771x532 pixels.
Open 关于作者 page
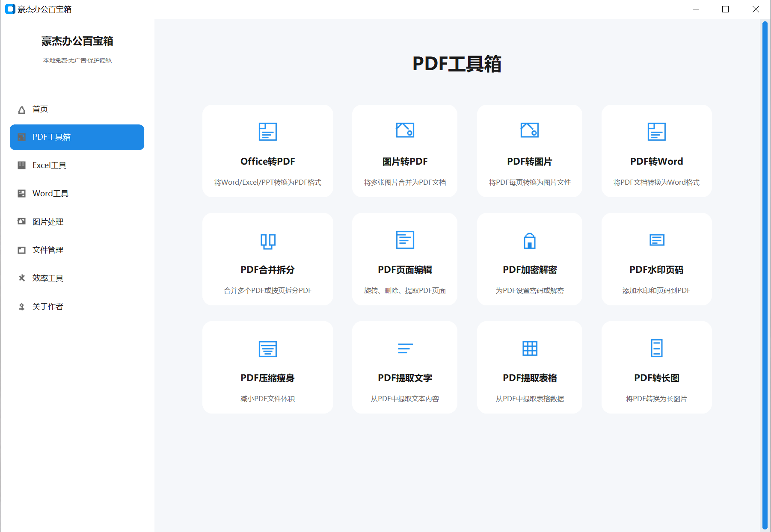[x=77, y=306]
